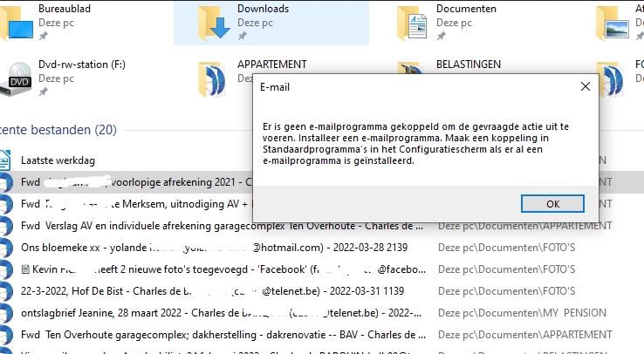Close the E-mail error dialog
644x354 pixels.
[584, 87]
